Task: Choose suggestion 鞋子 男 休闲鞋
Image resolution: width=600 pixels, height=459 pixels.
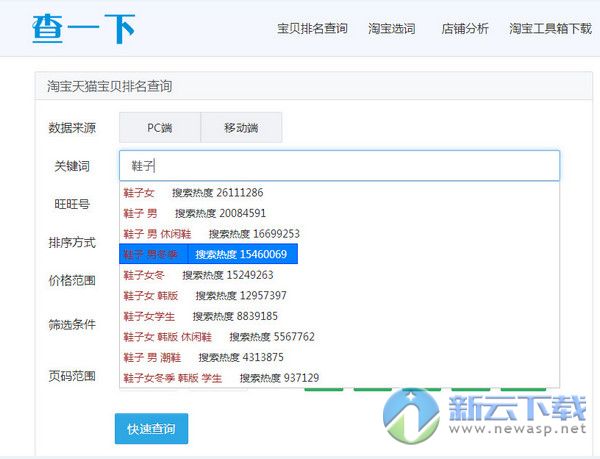Action: point(339,234)
